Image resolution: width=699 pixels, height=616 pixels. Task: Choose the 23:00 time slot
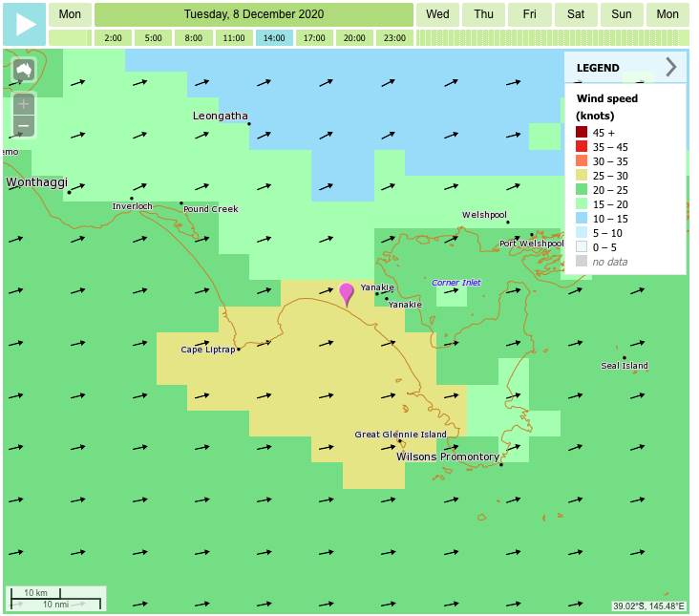(x=393, y=38)
